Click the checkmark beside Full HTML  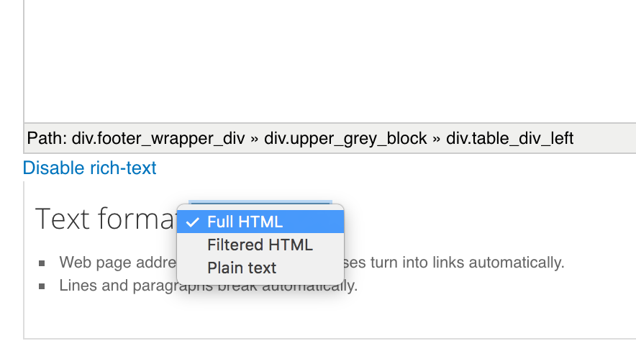click(x=192, y=222)
